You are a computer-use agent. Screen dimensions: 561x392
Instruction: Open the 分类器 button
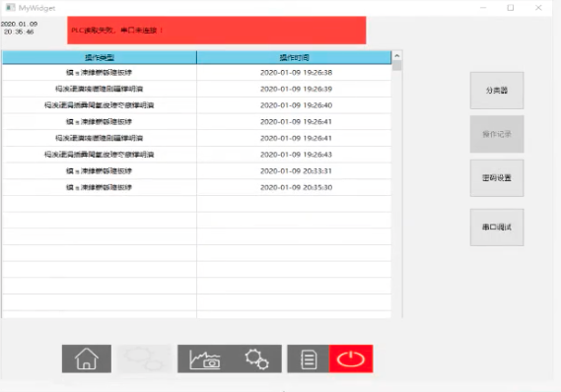[497, 91]
